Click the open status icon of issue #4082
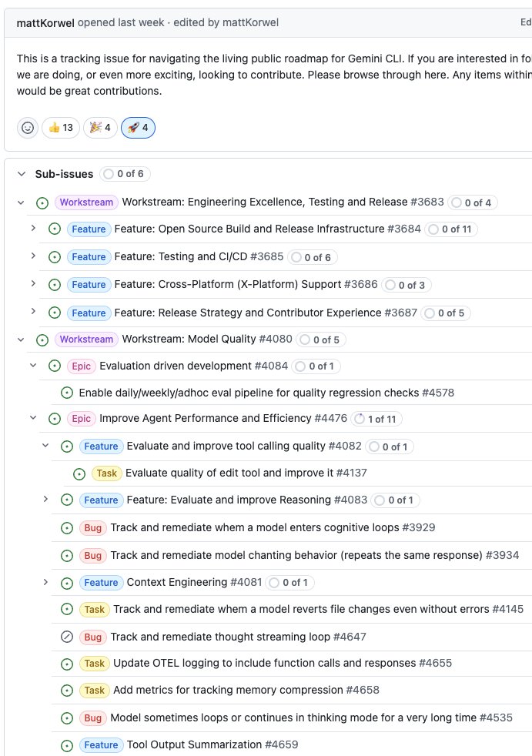Image resolution: width=532 pixels, height=756 pixels. click(67, 447)
